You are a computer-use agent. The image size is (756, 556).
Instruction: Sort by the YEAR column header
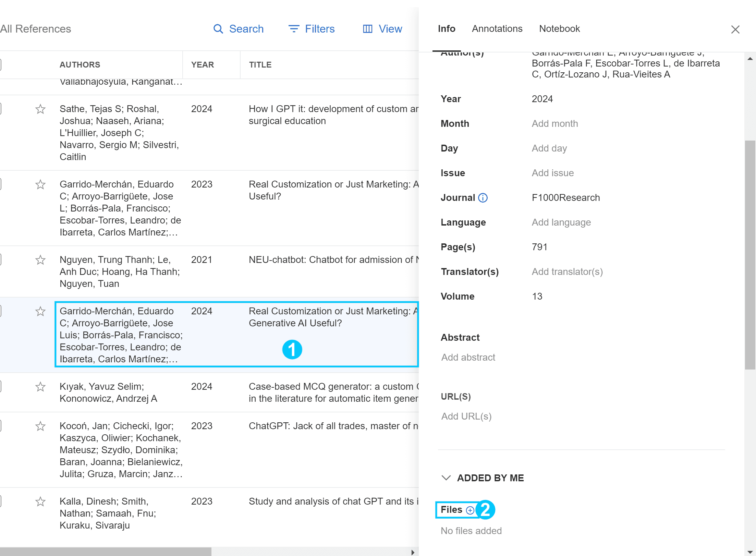pyautogui.click(x=203, y=65)
